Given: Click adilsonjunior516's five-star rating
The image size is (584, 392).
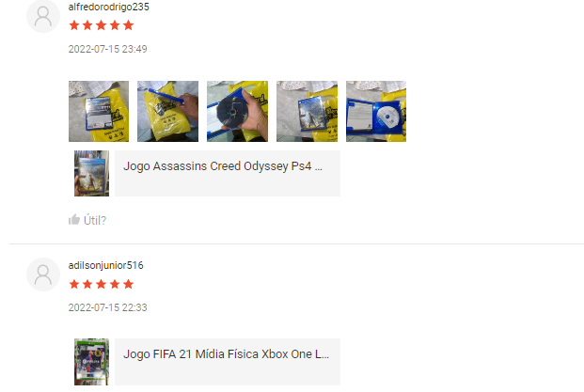Looking at the screenshot, I should pos(102,285).
